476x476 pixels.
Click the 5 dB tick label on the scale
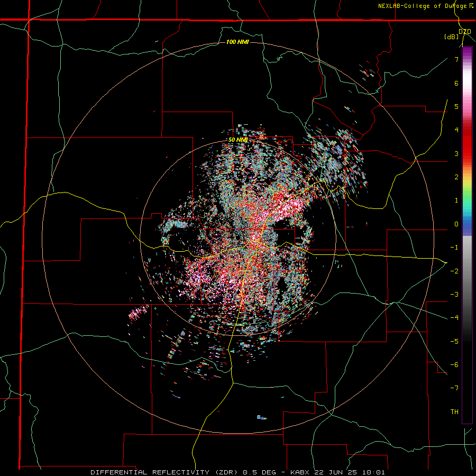[456, 106]
